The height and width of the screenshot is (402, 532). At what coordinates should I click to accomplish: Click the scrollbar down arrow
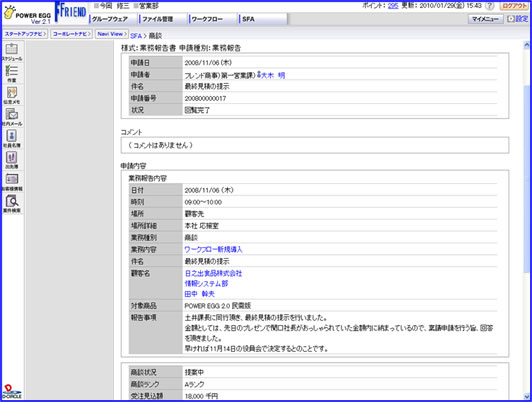[527, 396]
